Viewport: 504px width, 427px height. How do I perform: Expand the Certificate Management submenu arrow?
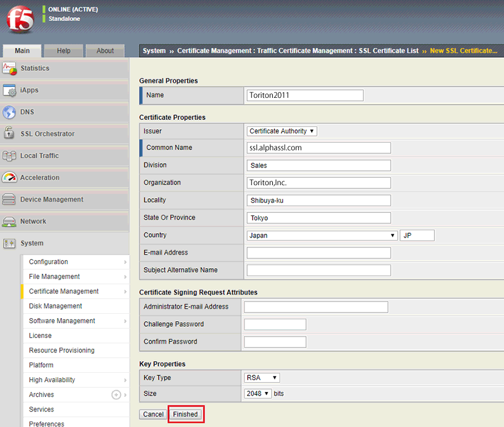125,292
